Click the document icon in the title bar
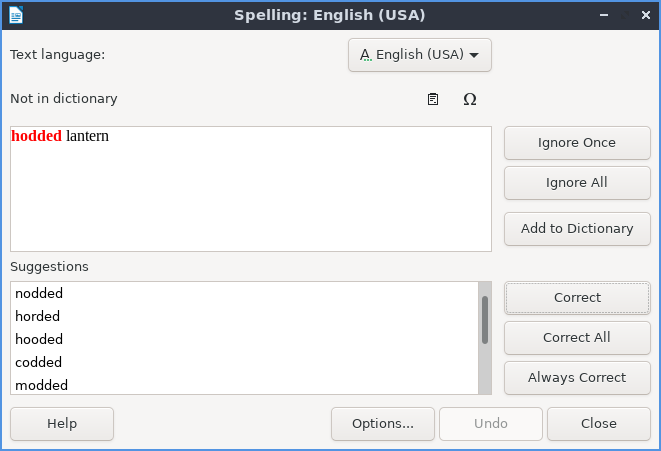The image size is (661, 451). point(16,15)
